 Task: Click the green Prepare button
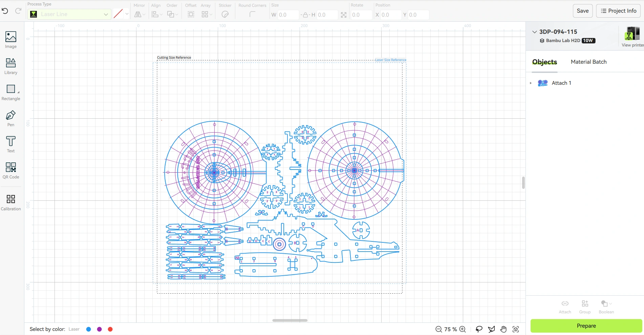(586, 326)
